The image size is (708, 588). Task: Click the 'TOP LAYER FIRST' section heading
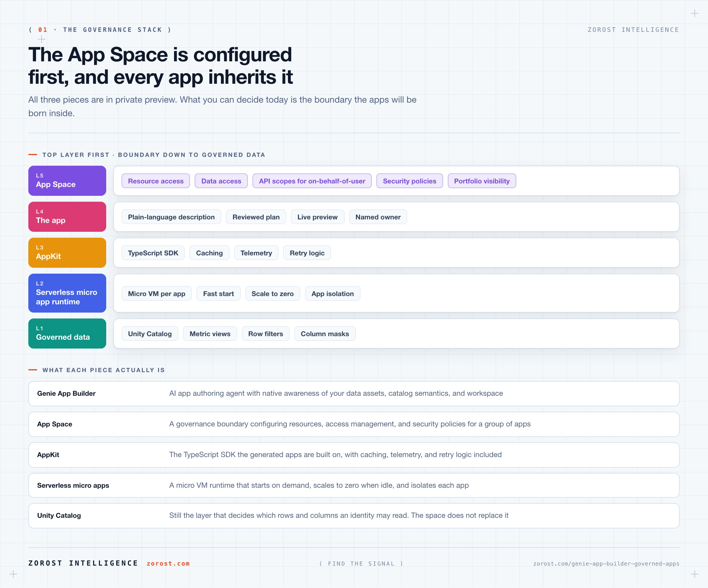[x=154, y=155]
